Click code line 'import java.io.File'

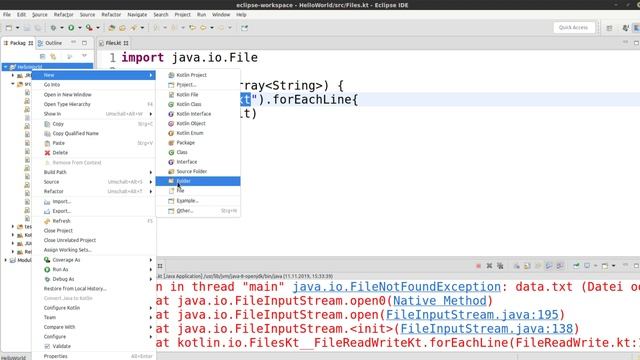190,58
